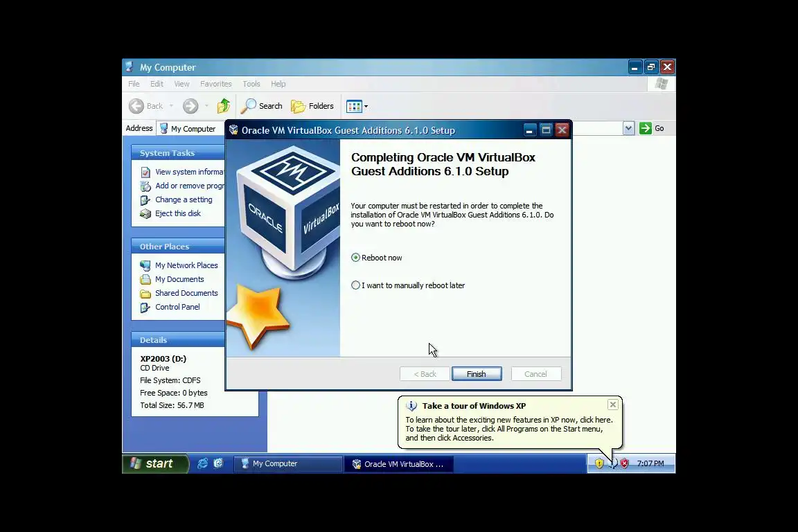Click the My Computer window title bar icon

coord(130,67)
